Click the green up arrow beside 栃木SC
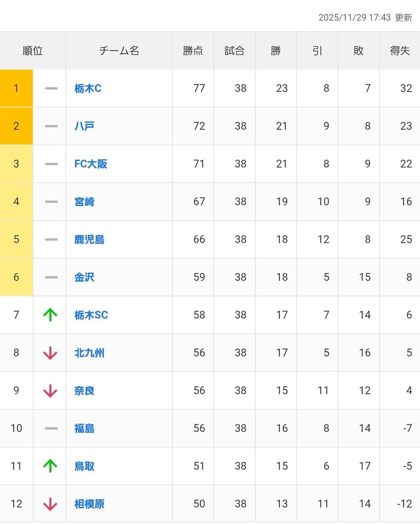420x525 pixels. tap(50, 315)
